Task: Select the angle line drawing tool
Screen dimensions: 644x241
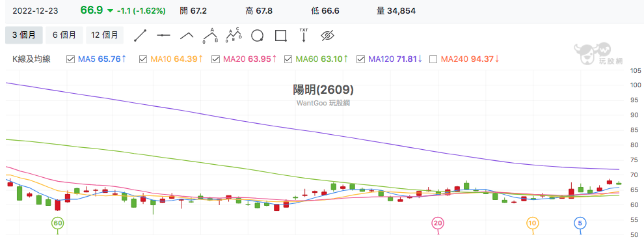Action: [187, 35]
